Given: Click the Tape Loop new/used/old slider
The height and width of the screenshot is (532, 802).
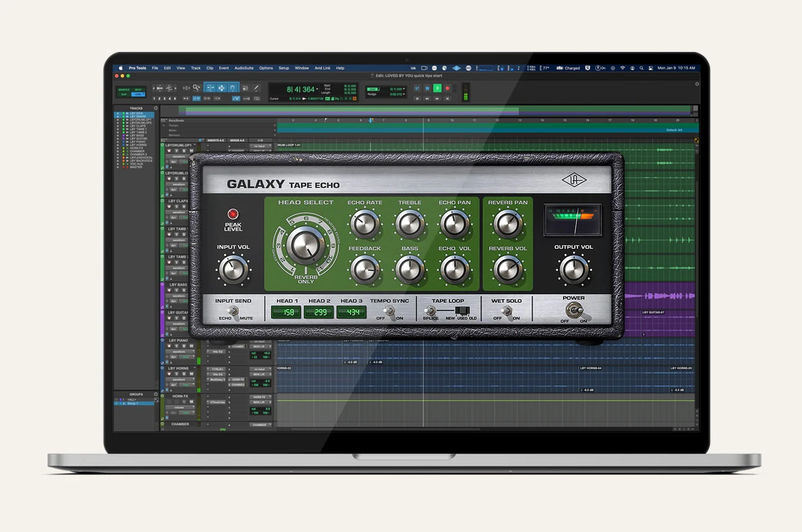Looking at the screenshot, I should (462, 311).
